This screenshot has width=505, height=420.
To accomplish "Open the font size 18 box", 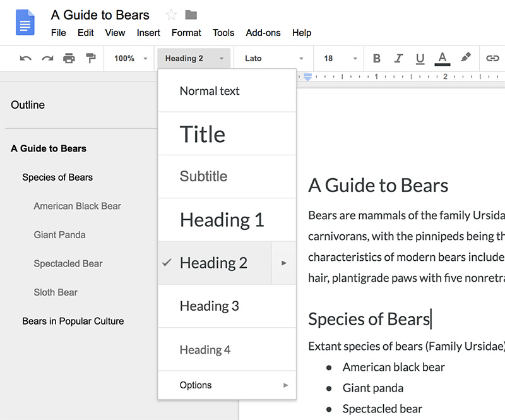I will [336, 58].
